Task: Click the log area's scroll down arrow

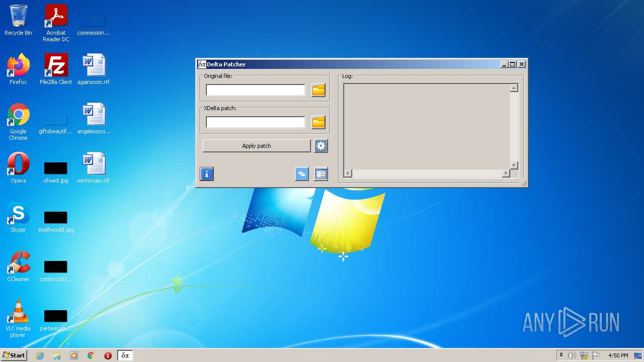Action: (514, 165)
